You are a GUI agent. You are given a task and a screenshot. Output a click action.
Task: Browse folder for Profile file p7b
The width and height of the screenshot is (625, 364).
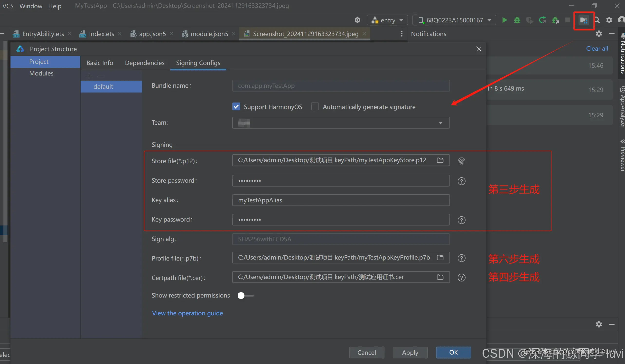(x=440, y=258)
